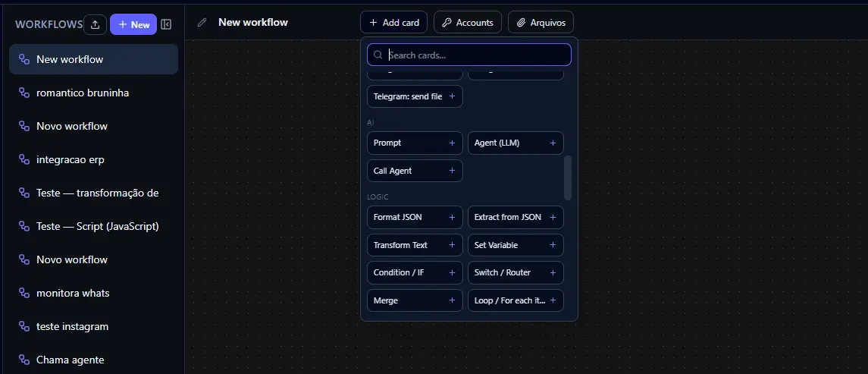Click plus icon on Merge card
This screenshot has width=868, height=374.
[452, 300]
